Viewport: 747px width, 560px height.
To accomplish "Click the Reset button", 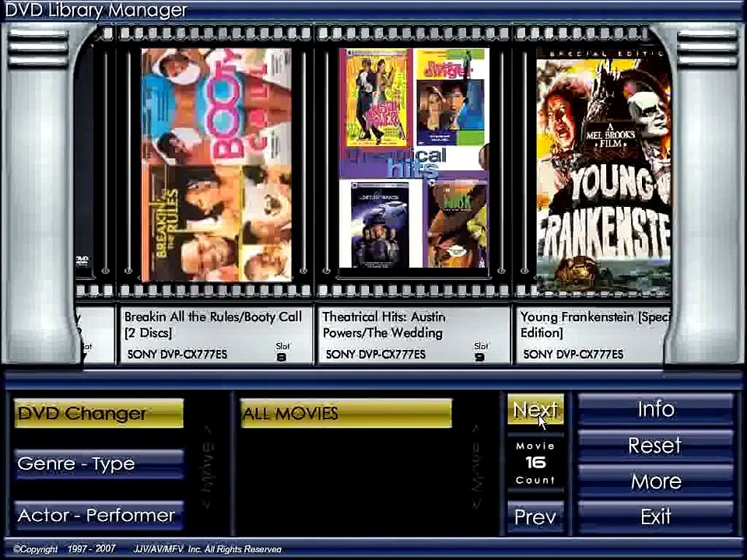I will pyautogui.click(x=655, y=446).
